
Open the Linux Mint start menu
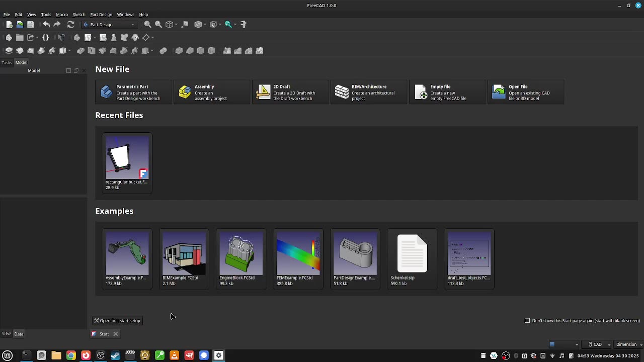pyautogui.click(x=8, y=355)
